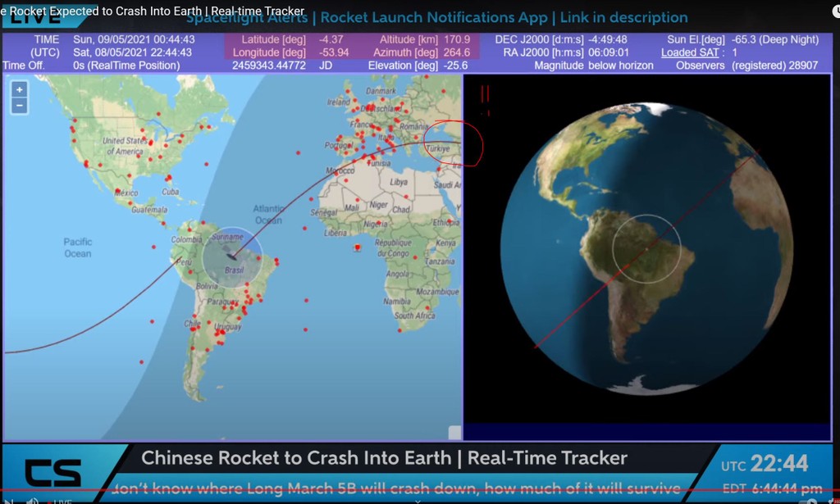Select the altitude value 170.9
840x504 pixels.
pyautogui.click(x=457, y=39)
